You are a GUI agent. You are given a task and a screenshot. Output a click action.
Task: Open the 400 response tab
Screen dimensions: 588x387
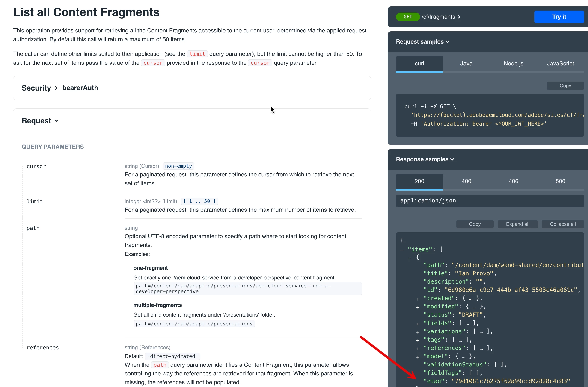pyautogui.click(x=466, y=182)
